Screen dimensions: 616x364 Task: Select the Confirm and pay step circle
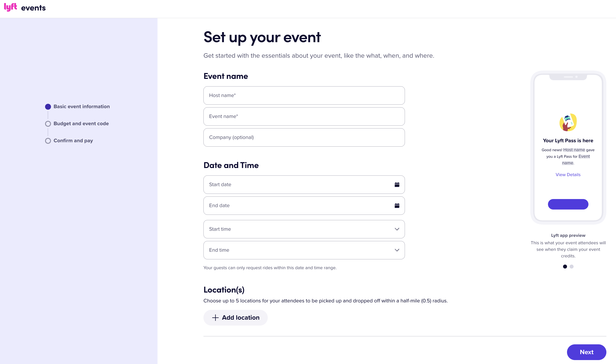[x=48, y=141]
